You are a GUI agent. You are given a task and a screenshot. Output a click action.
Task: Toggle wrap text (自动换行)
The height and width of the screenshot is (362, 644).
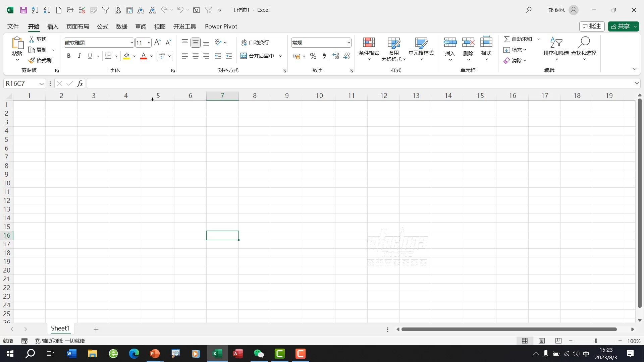point(255,42)
